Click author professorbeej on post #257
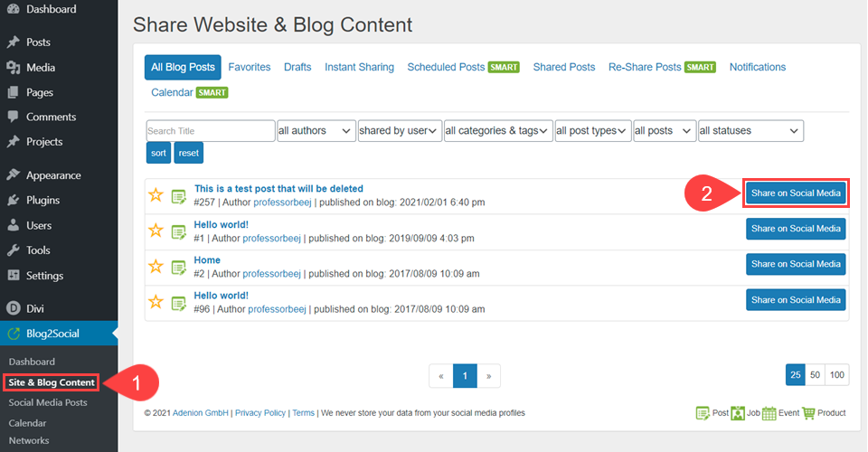Image resolution: width=868 pixels, height=452 pixels. click(x=282, y=202)
